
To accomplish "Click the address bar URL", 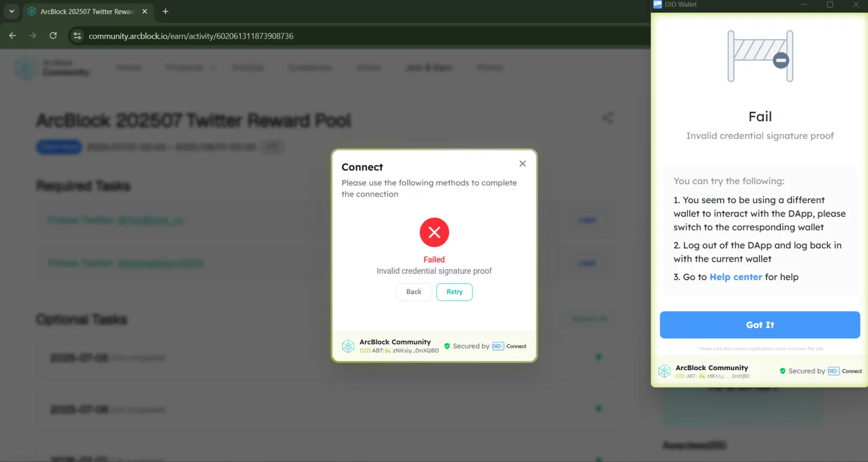I will (x=191, y=36).
